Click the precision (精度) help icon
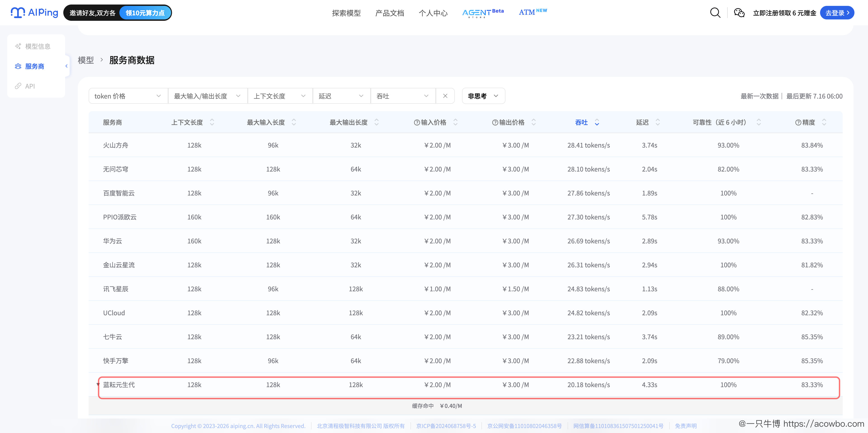This screenshot has width=868, height=433. pyautogui.click(x=798, y=122)
